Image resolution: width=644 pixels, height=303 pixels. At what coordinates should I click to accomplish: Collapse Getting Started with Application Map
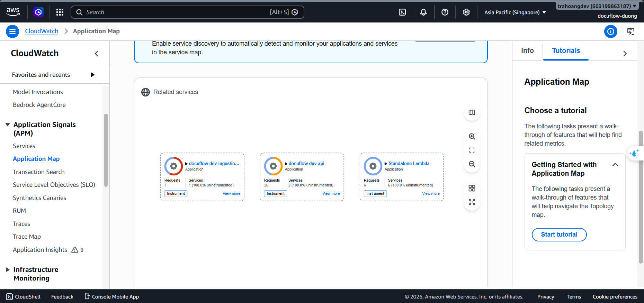click(x=615, y=165)
